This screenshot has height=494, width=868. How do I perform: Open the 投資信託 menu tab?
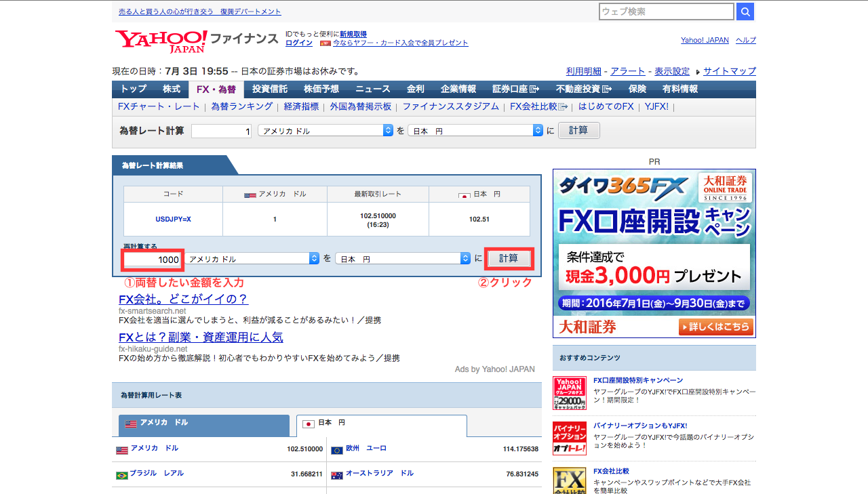click(x=270, y=89)
